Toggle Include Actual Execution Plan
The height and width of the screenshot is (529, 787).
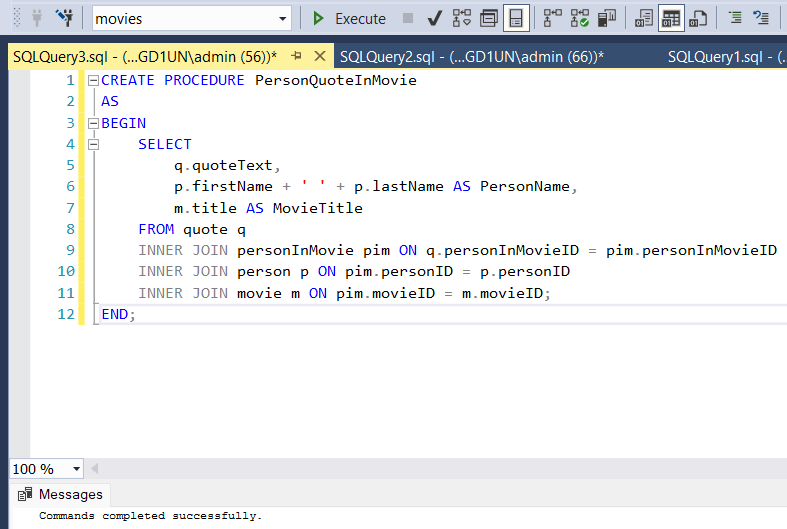(x=552, y=19)
